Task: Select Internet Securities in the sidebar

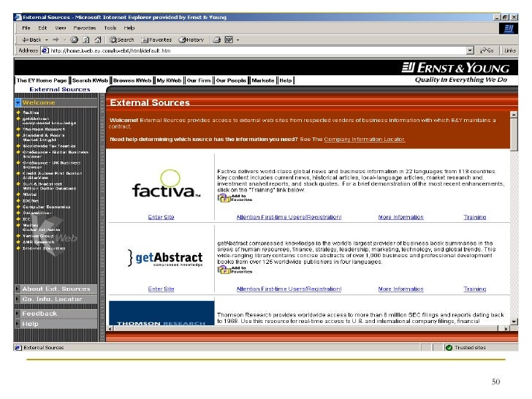Action: (44, 248)
